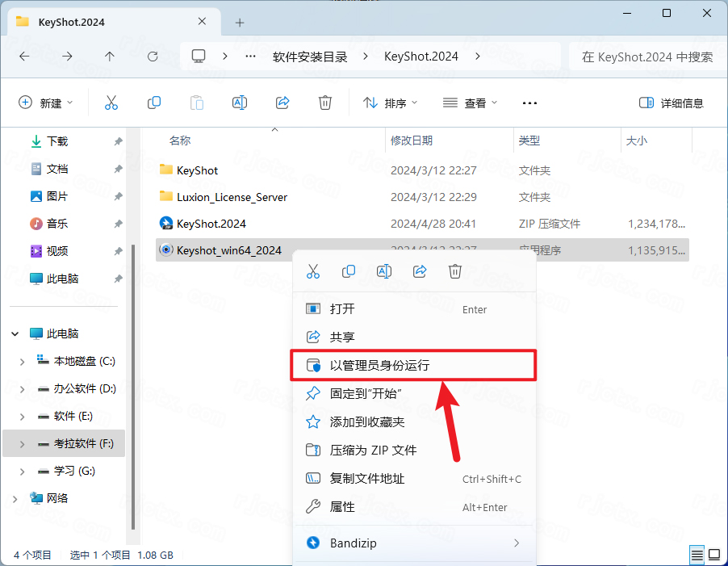Choose 复制文件地址 from context menu
728x566 pixels.
(x=413, y=479)
